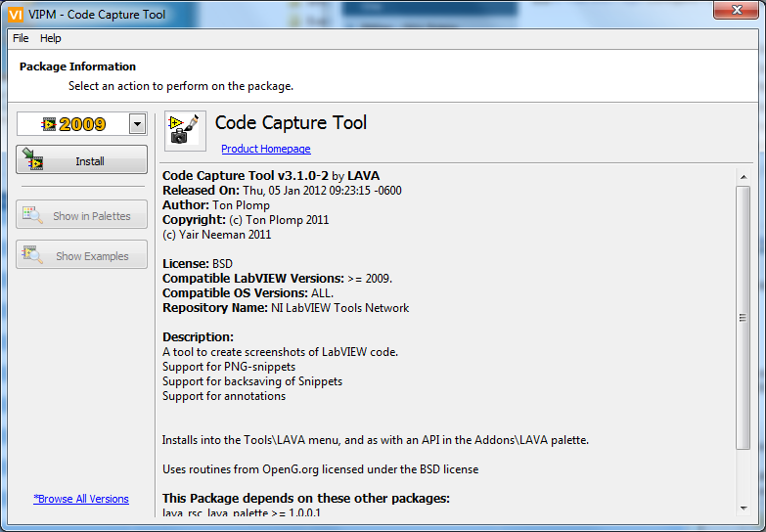The image size is (766, 532).
Task: Click the magnifier icon on Show in Palettes
Action: click(32, 214)
